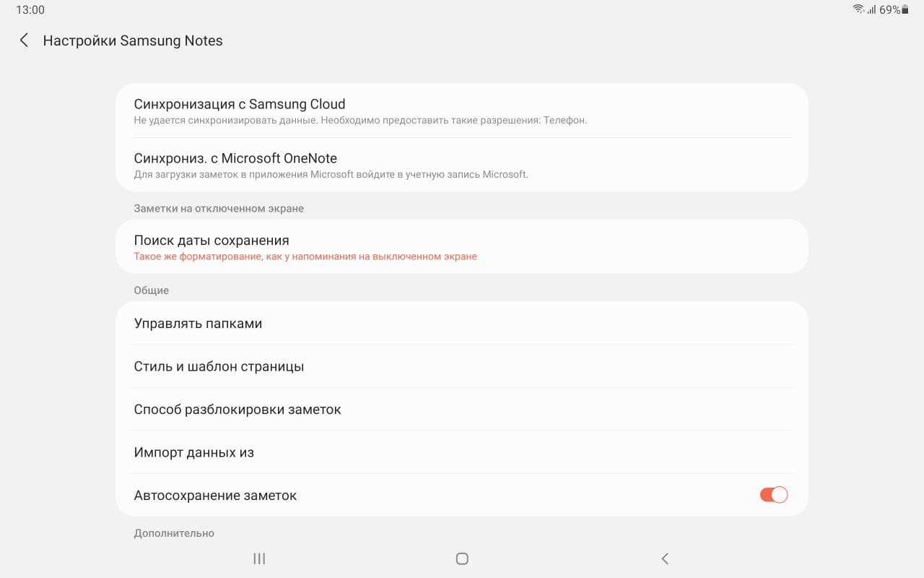This screenshot has width=924, height=578.
Task: Tap the Samsung Cloud sync error message
Action: point(360,121)
